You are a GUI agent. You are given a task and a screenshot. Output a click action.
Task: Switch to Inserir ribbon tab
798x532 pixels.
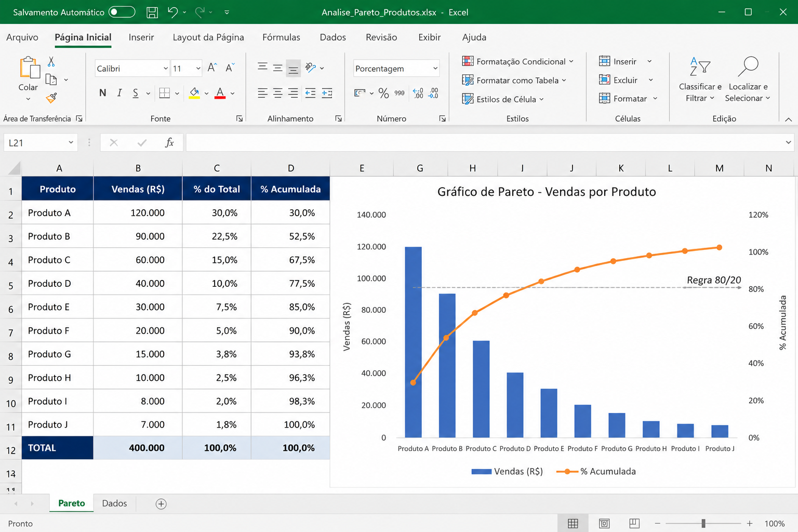point(141,37)
